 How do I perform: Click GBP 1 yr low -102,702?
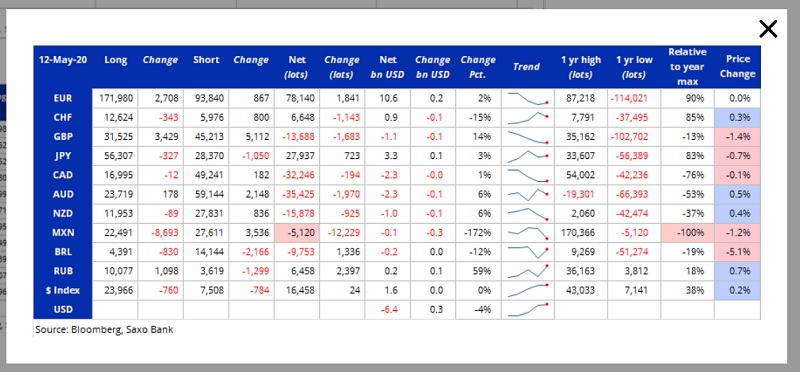(630, 137)
